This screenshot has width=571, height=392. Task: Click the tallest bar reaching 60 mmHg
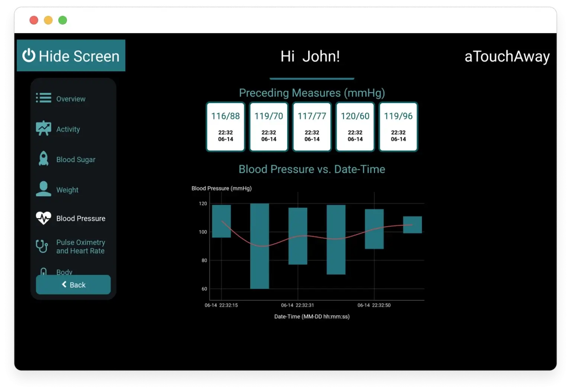[259, 246]
